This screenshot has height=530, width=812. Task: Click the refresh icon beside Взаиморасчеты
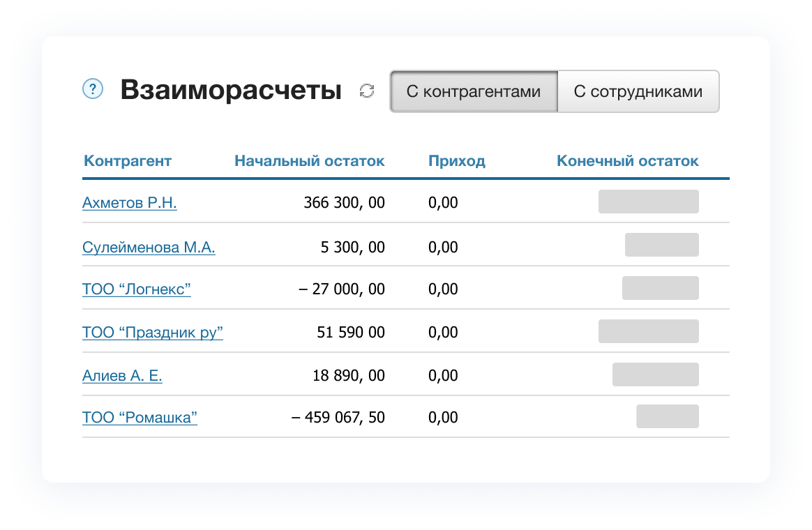pos(367,91)
